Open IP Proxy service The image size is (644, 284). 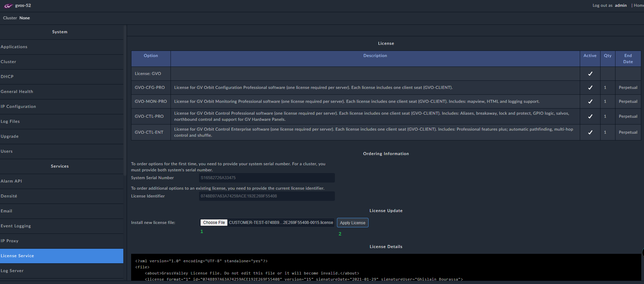pos(61,241)
